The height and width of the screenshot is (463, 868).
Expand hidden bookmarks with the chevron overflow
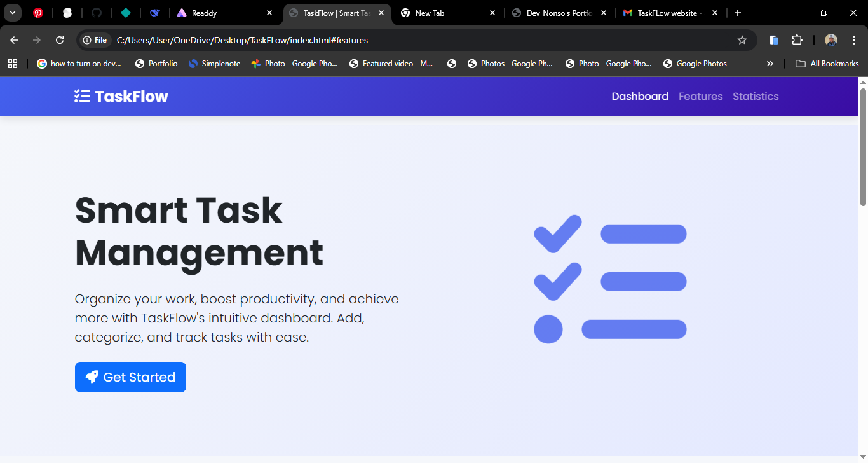(770, 63)
